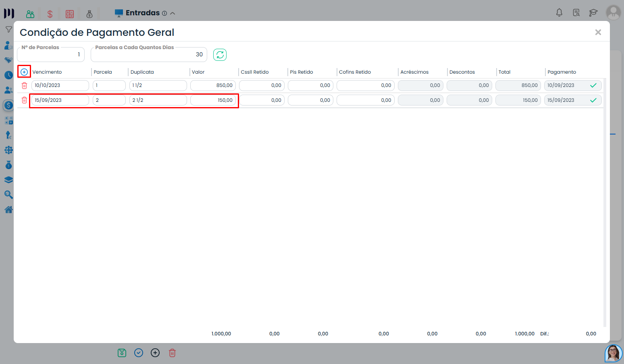
Task: Open the notifications bell
Action: click(x=559, y=13)
